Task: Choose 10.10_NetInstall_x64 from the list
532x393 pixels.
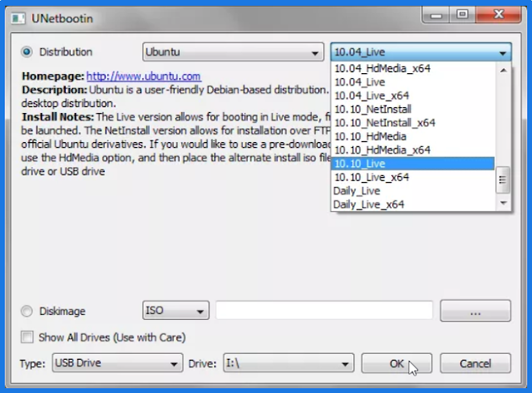Action: [x=412, y=123]
